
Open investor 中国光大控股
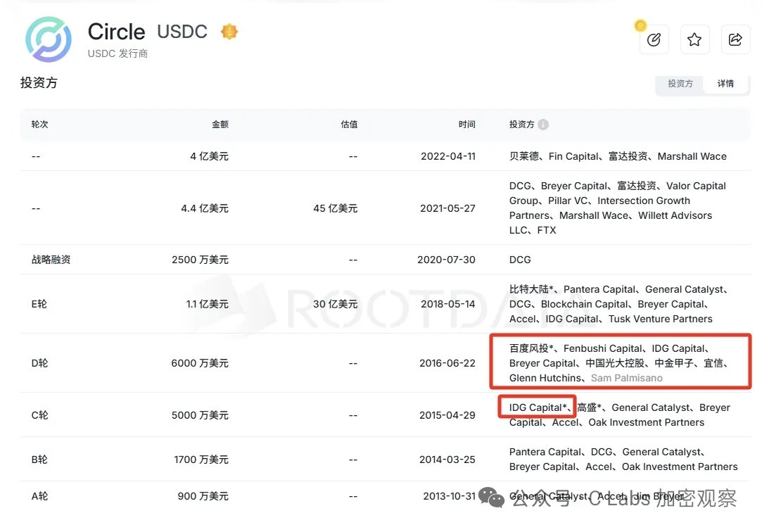615,363
